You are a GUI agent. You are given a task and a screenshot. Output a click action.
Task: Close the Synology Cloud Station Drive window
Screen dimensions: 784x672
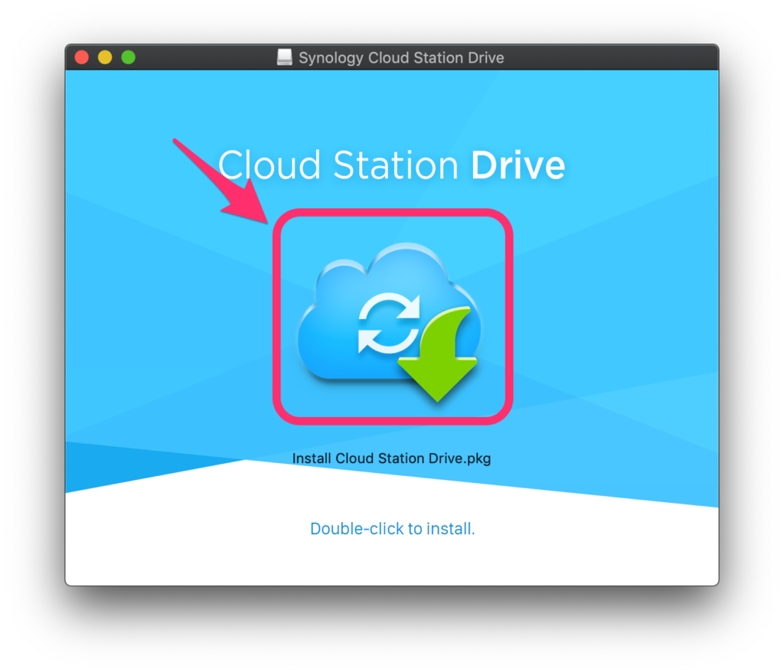82,57
